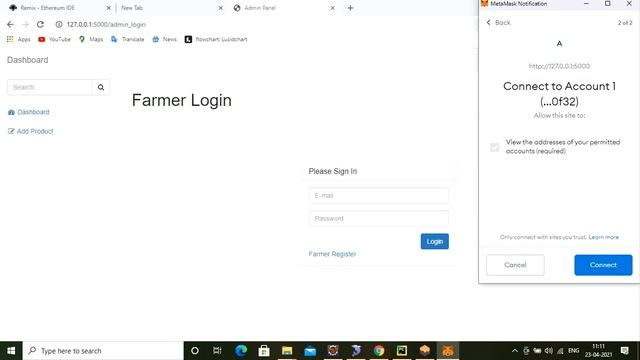This screenshot has width=640, height=360.
Task: Open Cortana circle icon on taskbar
Action: (195, 351)
